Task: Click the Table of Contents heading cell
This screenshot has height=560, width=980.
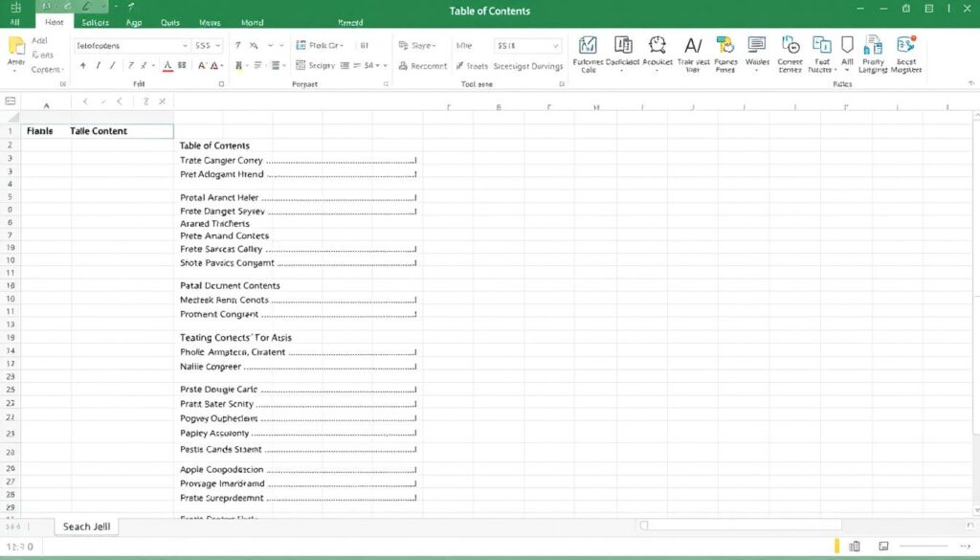Action: click(214, 146)
